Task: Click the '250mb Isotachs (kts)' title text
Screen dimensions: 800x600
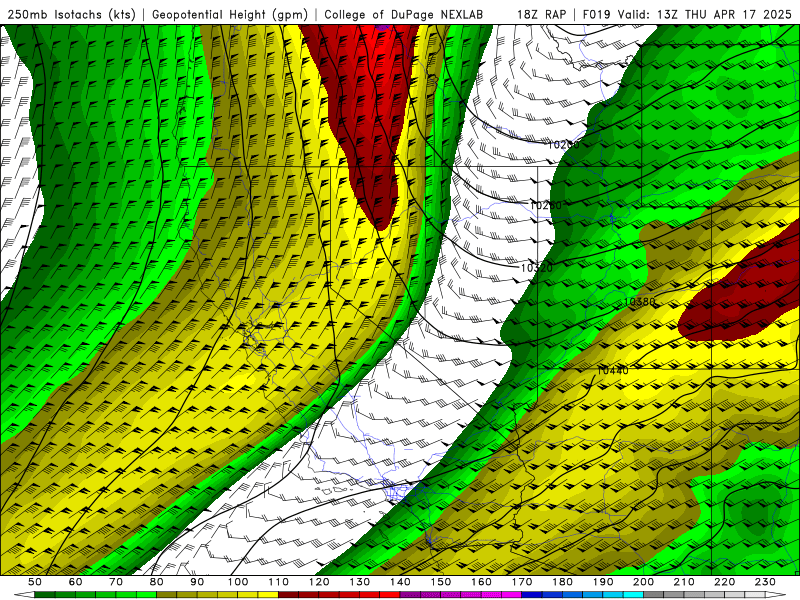Action: pyautogui.click(x=71, y=15)
